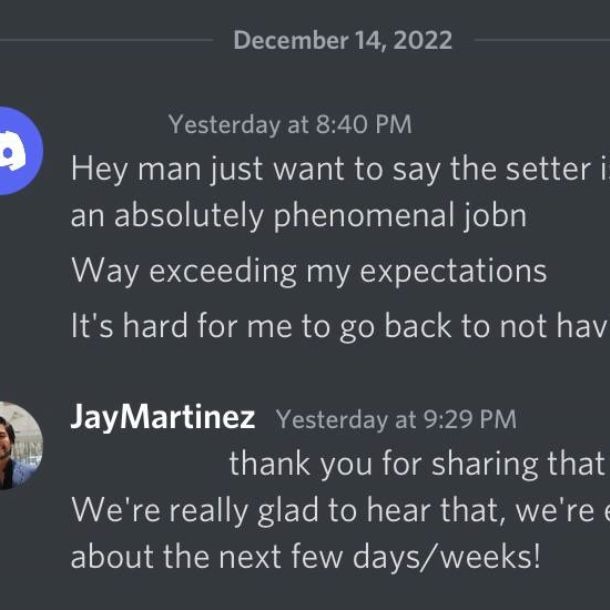
Task: Click the December 14, 2022 date divider
Action: click(342, 41)
